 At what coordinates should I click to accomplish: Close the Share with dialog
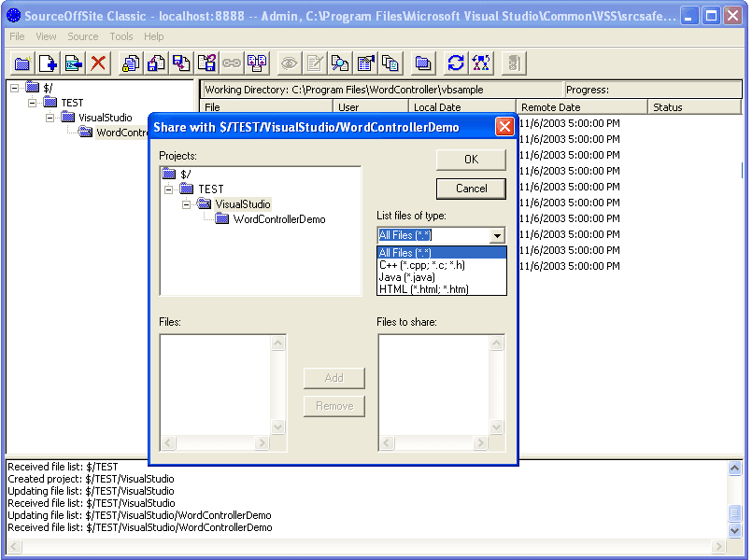[504, 127]
